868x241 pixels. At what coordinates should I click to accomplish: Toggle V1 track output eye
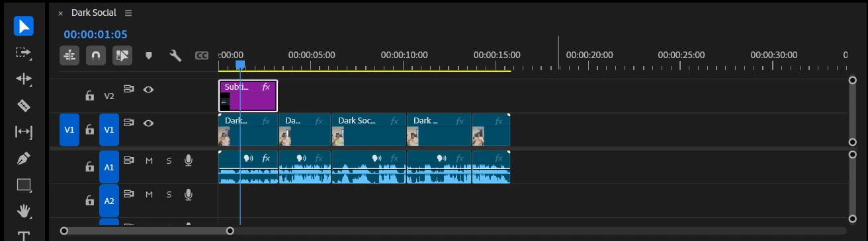click(149, 123)
